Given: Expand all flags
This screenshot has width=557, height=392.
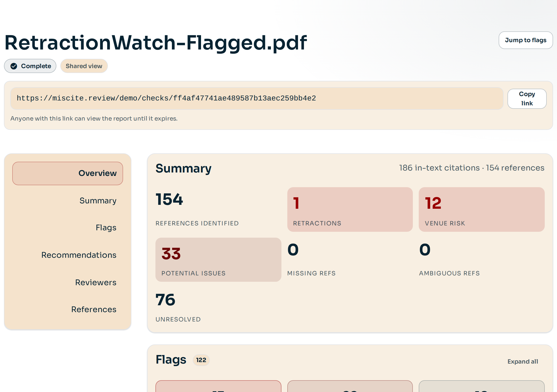Looking at the screenshot, I should tap(522, 361).
